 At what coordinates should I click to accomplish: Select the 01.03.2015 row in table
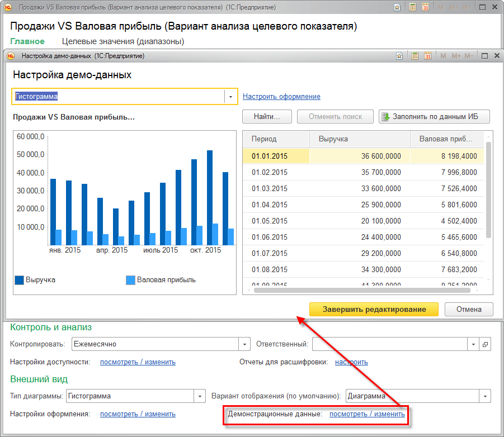[x=270, y=188]
